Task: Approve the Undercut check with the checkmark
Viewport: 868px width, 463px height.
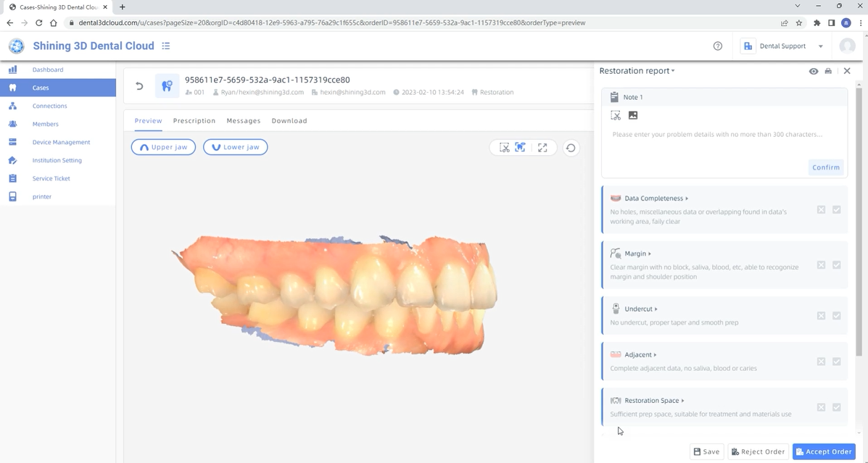Action: [837, 314]
